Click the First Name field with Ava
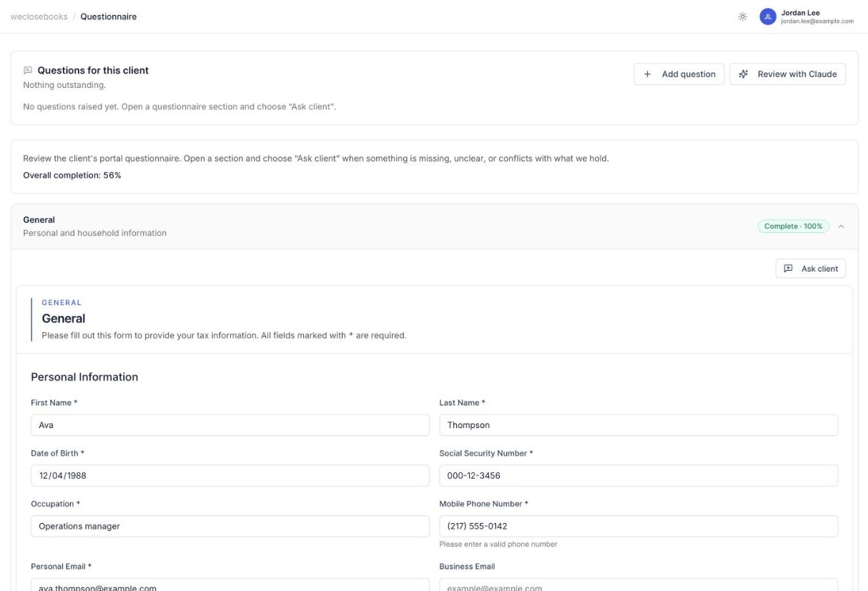The image size is (868, 591). point(230,424)
